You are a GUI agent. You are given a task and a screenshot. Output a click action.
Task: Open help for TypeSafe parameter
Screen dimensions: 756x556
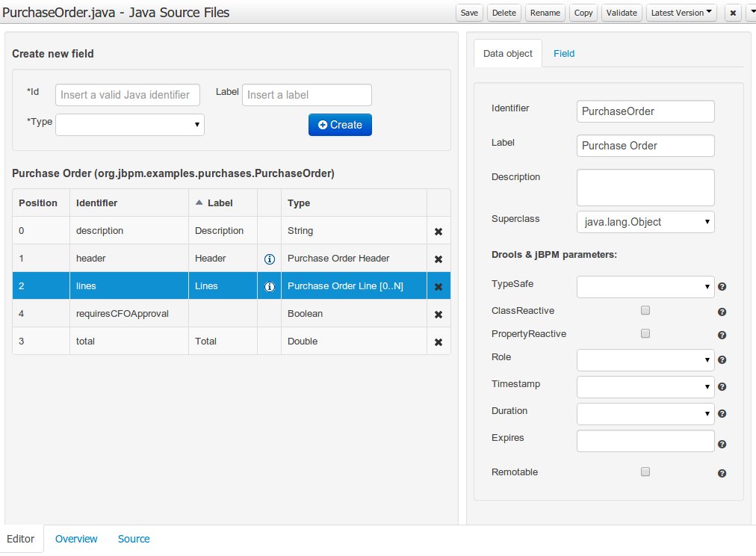722,287
